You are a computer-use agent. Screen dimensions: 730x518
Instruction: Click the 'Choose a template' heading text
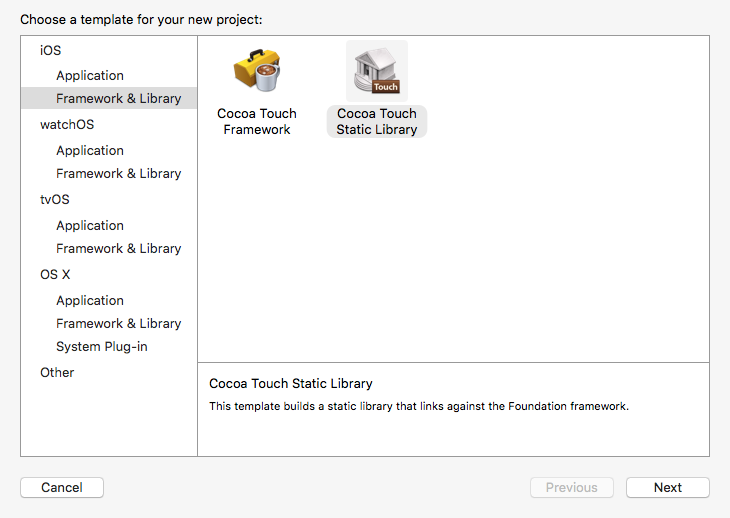click(x=141, y=20)
